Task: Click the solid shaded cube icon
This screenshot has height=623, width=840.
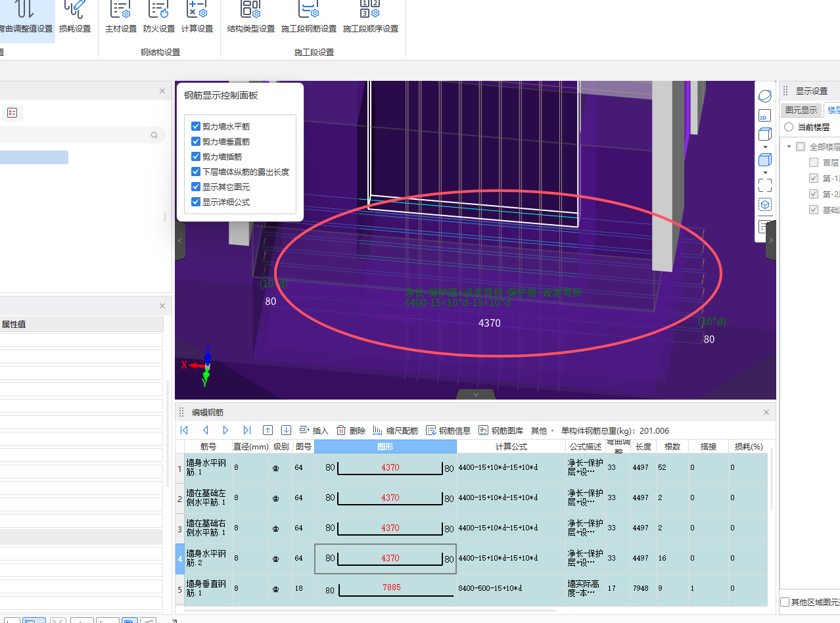Action: pyautogui.click(x=764, y=160)
